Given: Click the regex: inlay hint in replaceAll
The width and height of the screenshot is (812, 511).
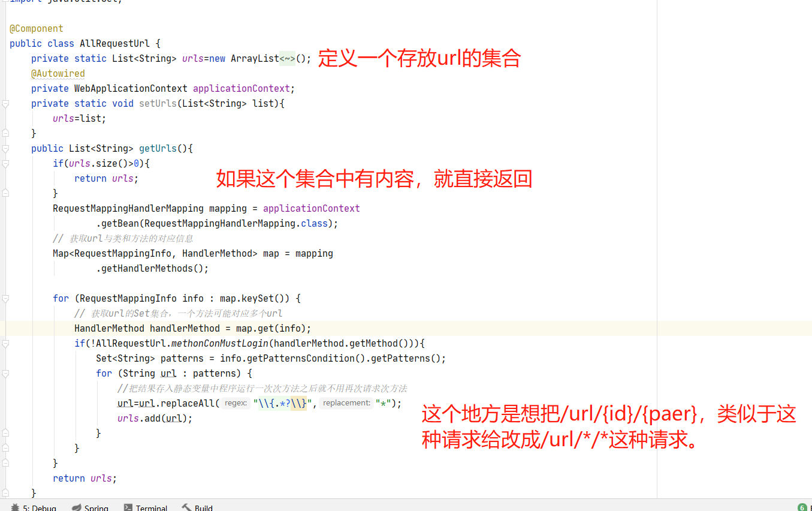Looking at the screenshot, I should 236,403.
